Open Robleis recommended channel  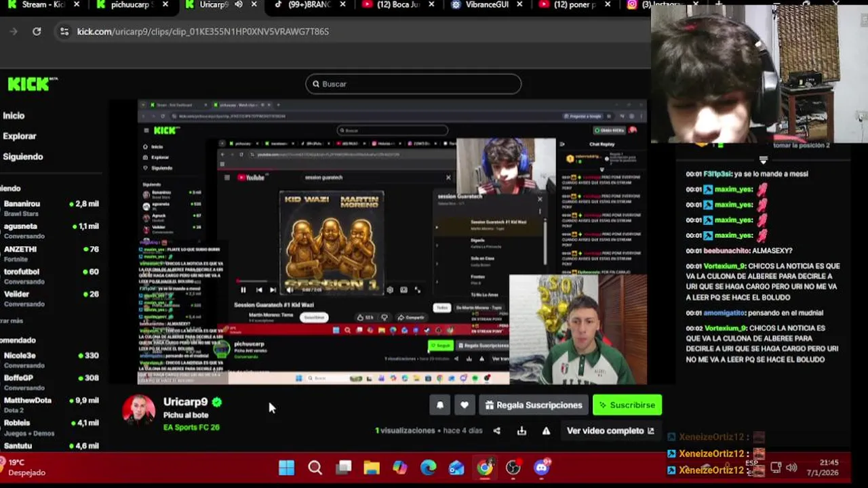pos(51,427)
